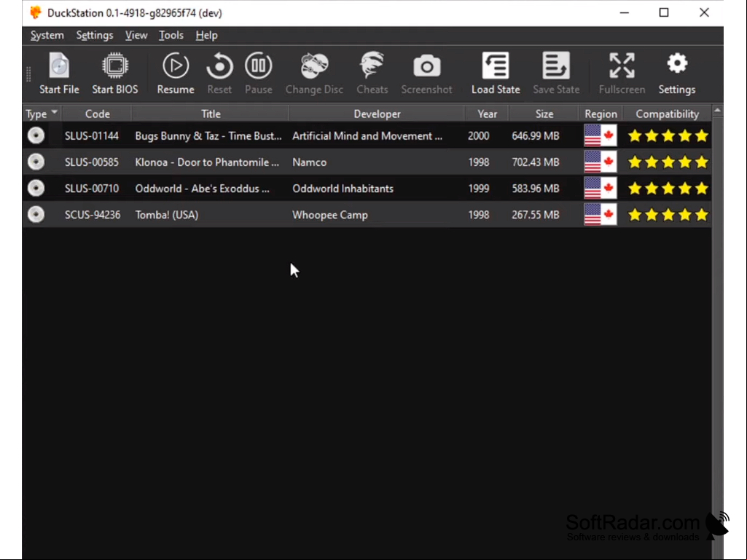Click size value 646.99 MB

(x=535, y=135)
